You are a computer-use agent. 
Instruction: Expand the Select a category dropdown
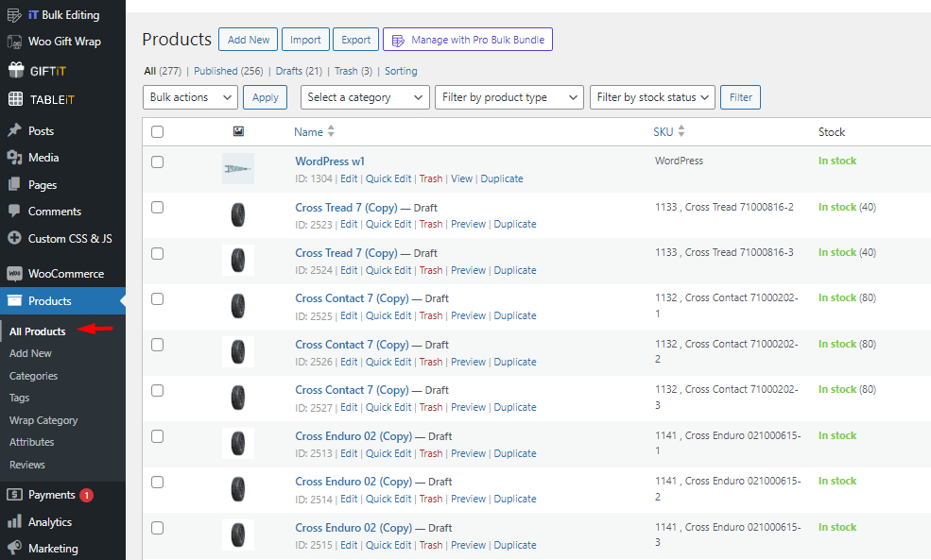364,96
